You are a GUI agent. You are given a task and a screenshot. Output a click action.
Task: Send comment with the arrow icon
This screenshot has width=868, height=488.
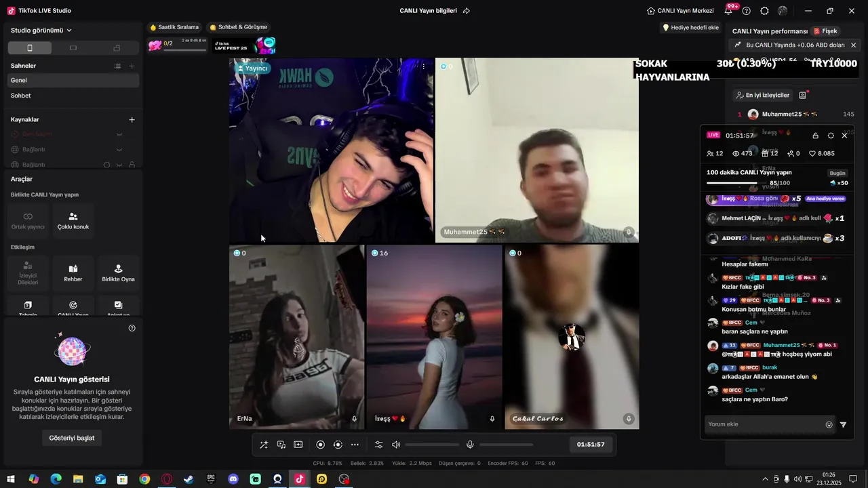(x=844, y=425)
